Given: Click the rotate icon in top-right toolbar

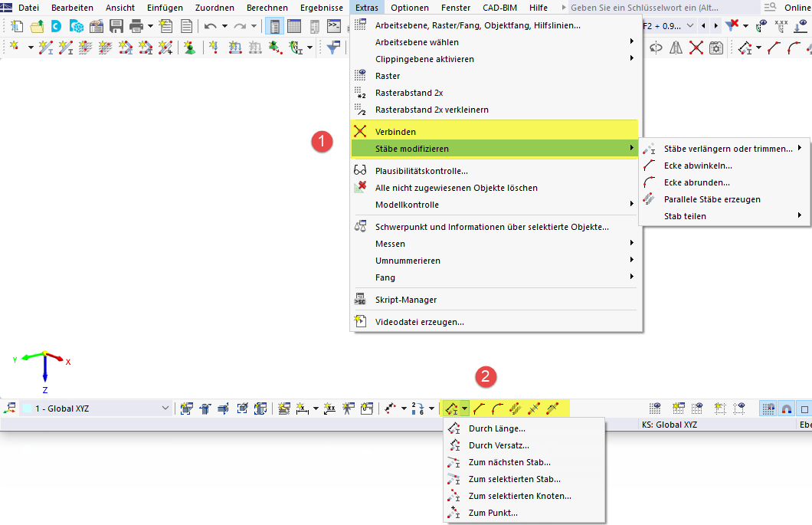Looking at the screenshot, I should click(x=656, y=48).
